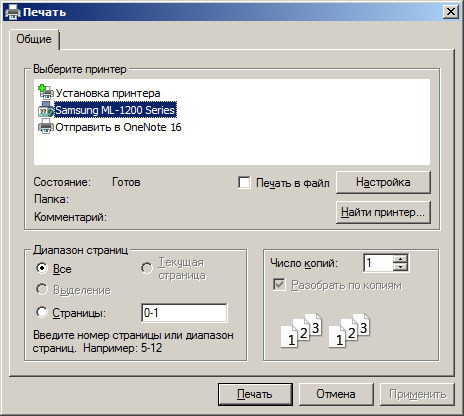Click the Add Printer installation icon
The height and width of the screenshot is (416, 464).
click(x=46, y=92)
